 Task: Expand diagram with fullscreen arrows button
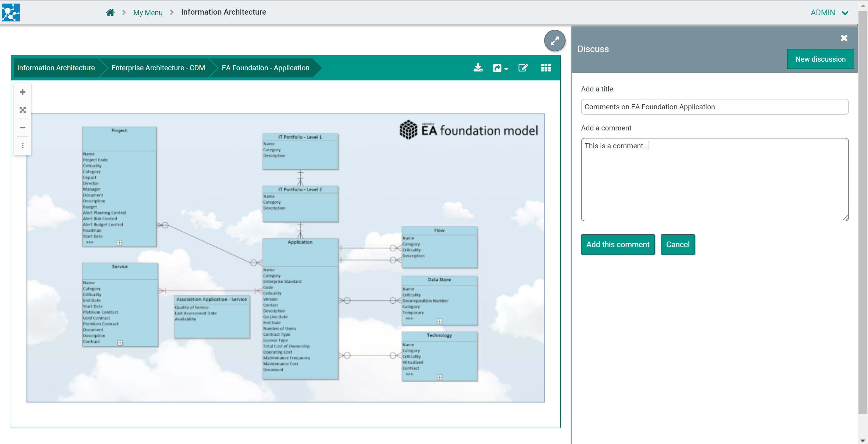click(554, 41)
